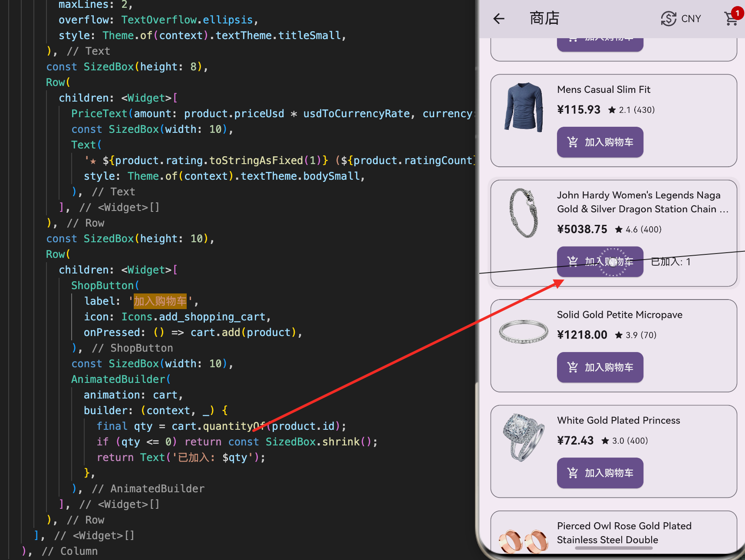Viewport: 745px width, 560px height.
Task: Open the blue shirt product image
Action: (524, 107)
